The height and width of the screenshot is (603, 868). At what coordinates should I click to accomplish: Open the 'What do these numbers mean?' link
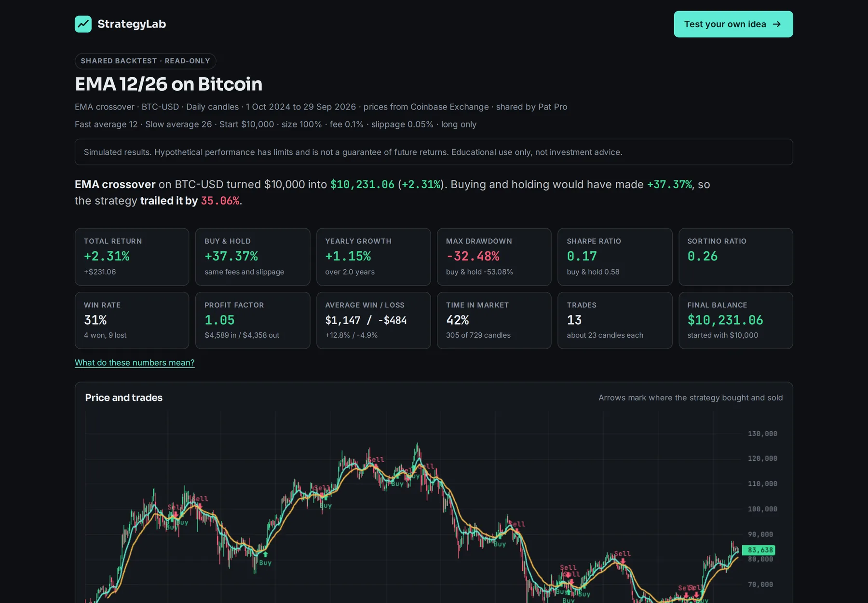coord(135,363)
